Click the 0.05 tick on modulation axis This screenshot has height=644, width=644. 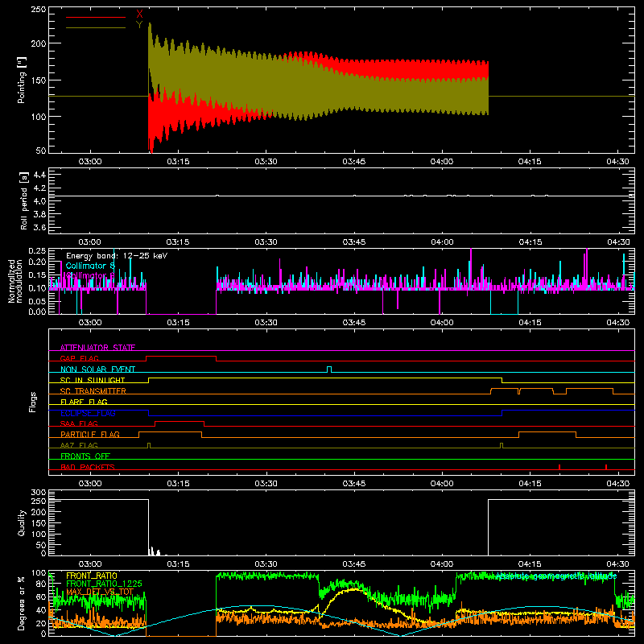[38, 301]
